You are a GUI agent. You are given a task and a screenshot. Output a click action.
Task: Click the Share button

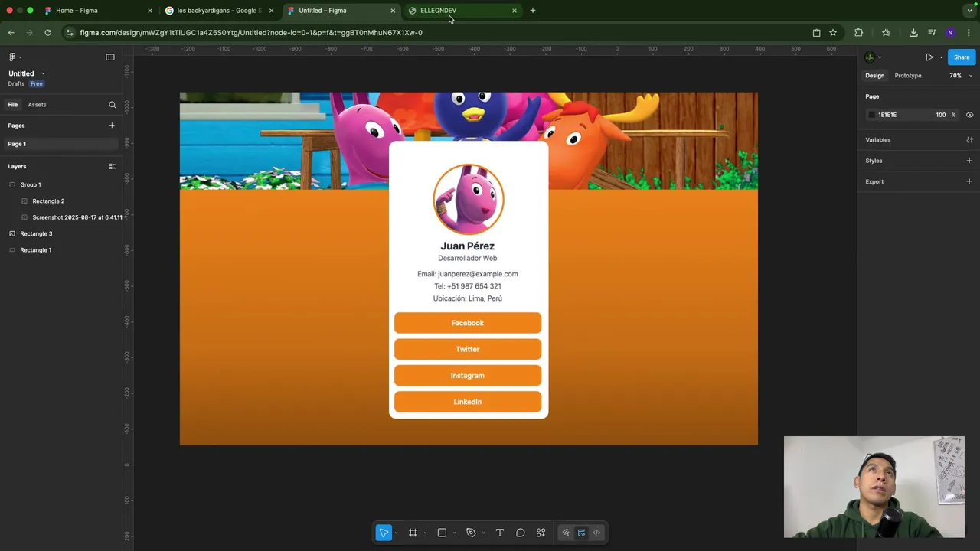[x=962, y=57]
